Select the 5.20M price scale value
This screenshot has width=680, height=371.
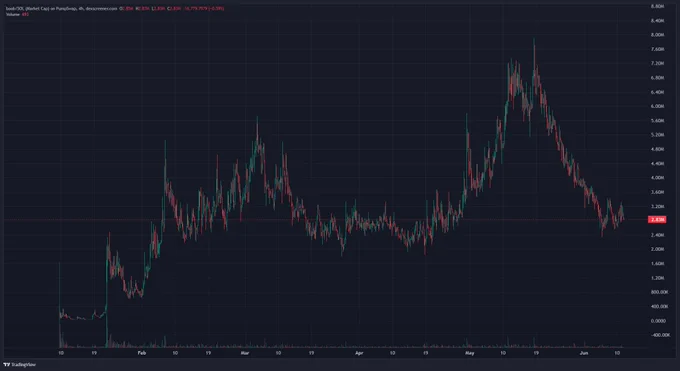657,135
